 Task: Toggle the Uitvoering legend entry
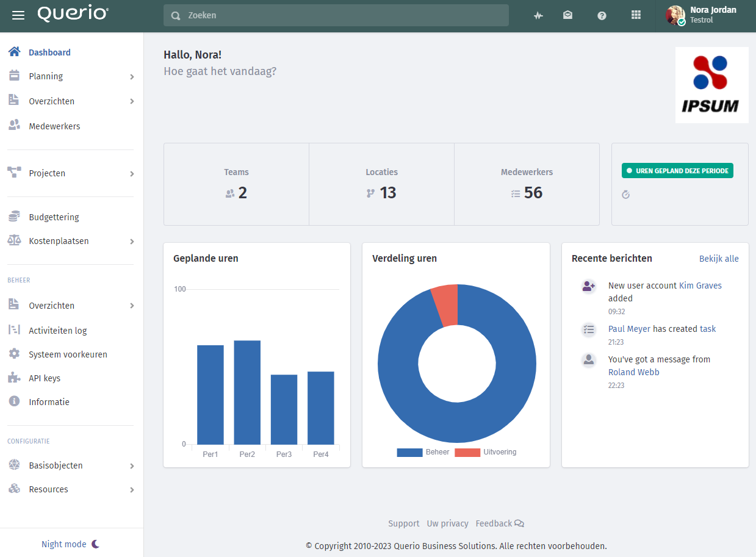pyautogui.click(x=486, y=452)
